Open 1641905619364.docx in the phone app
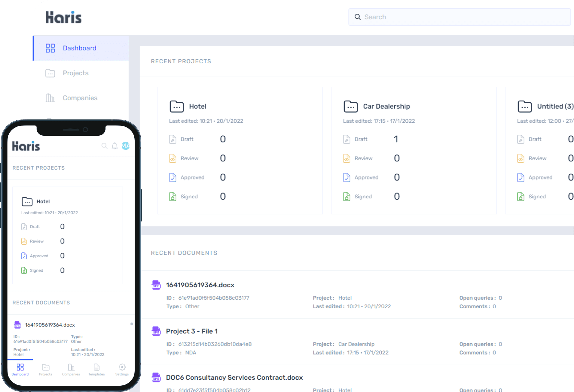This screenshot has height=392, width=574. [50, 325]
